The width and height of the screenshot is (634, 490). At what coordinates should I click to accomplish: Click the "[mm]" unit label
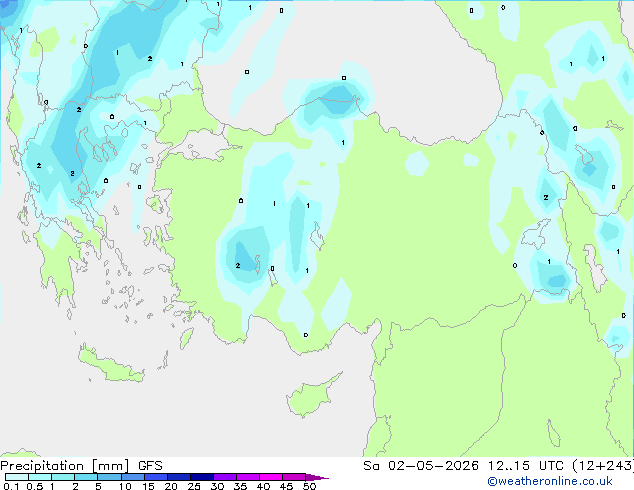click(110, 466)
